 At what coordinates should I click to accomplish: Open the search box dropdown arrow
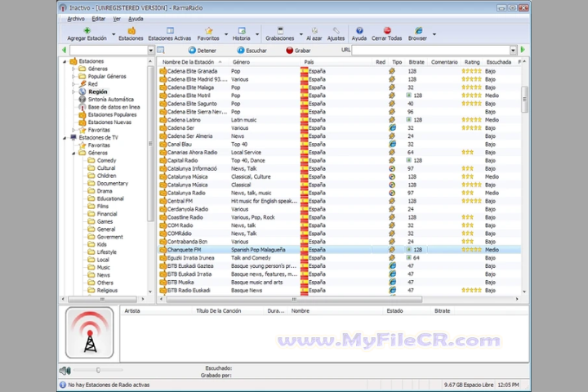coord(151,51)
